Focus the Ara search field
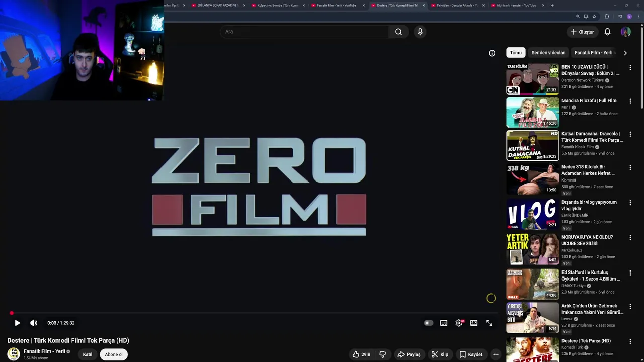Image resolution: width=644 pixels, height=362 pixels. pyautogui.click(x=304, y=32)
